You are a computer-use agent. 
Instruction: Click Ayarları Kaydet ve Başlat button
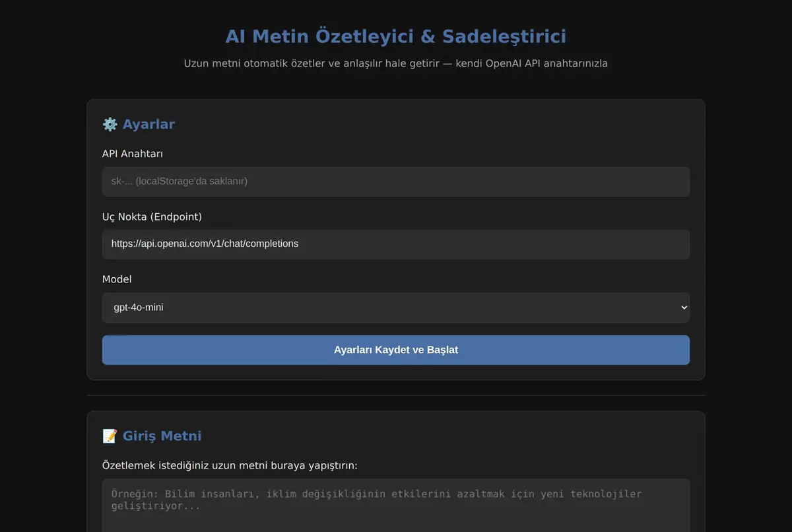(396, 350)
